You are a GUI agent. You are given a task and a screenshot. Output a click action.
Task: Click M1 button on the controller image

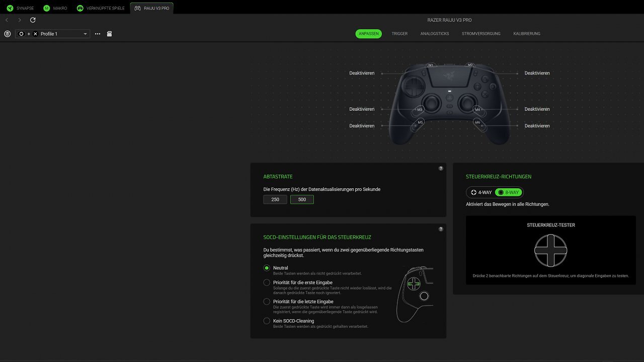(x=431, y=65)
